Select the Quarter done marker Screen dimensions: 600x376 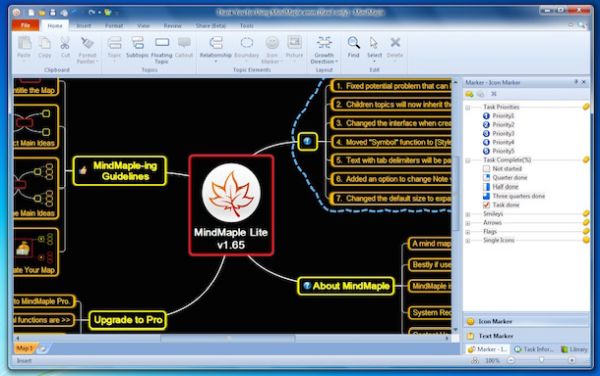point(486,177)
